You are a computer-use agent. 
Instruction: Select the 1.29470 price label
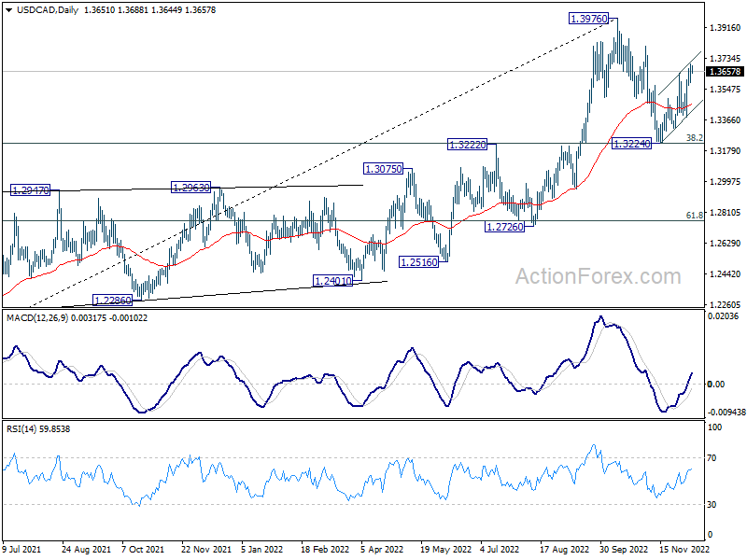tap(31, 190)
